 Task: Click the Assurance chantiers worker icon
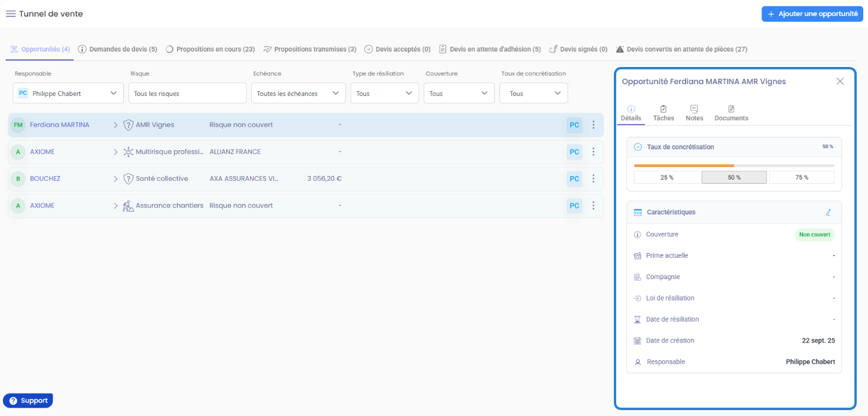(x=128, y=206)
